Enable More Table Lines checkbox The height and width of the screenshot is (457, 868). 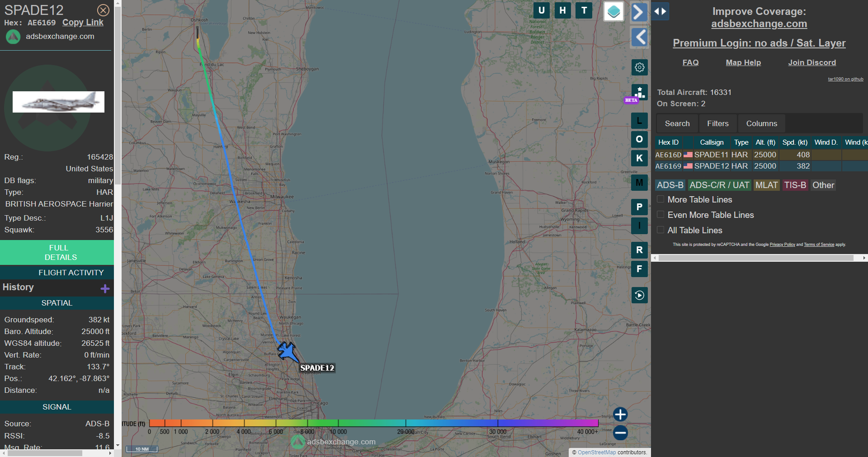660,199
